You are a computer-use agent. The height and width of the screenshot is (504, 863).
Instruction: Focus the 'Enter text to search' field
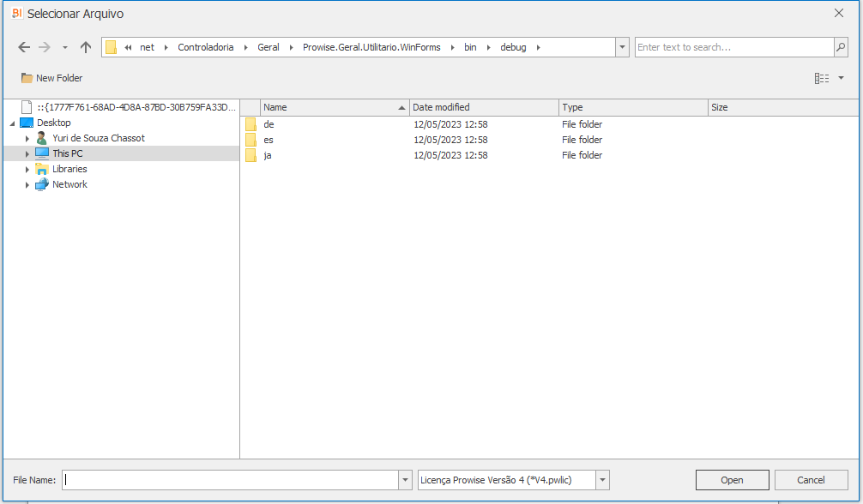[x=733, y=47]
